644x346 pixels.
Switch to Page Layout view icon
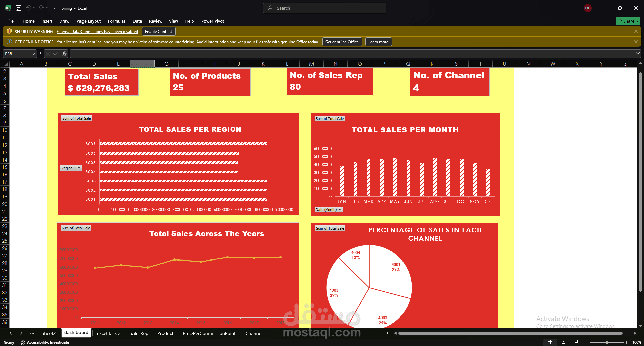(x=563, y=342)
